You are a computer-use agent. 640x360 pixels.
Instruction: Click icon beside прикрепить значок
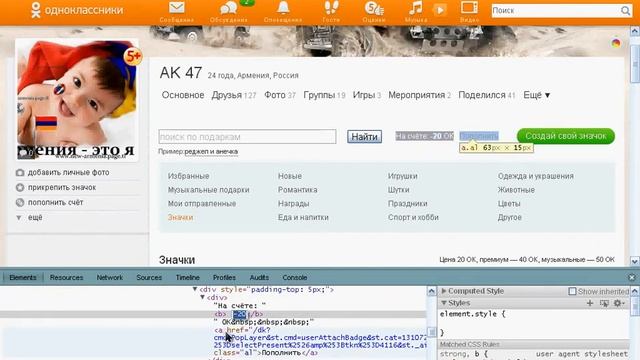20,188
